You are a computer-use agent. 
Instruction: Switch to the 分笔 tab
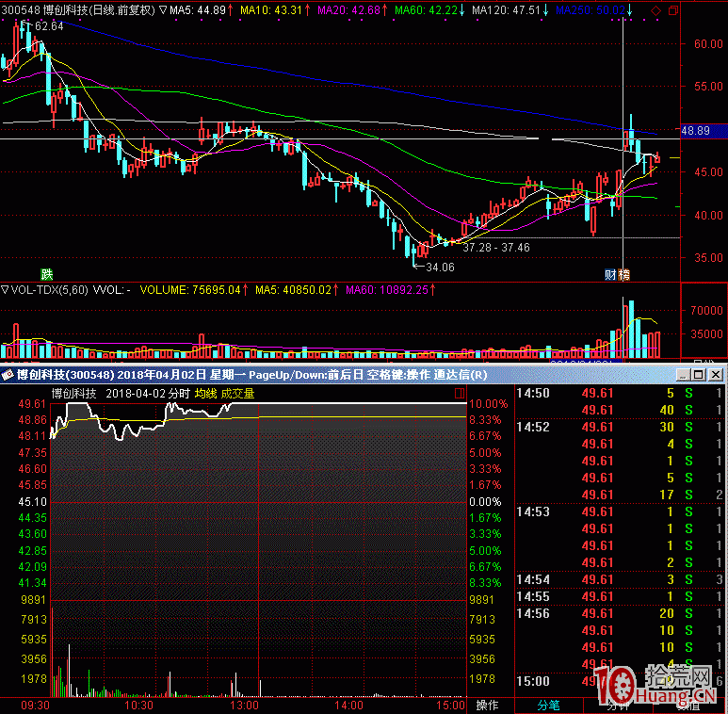[x=548, y=706]
